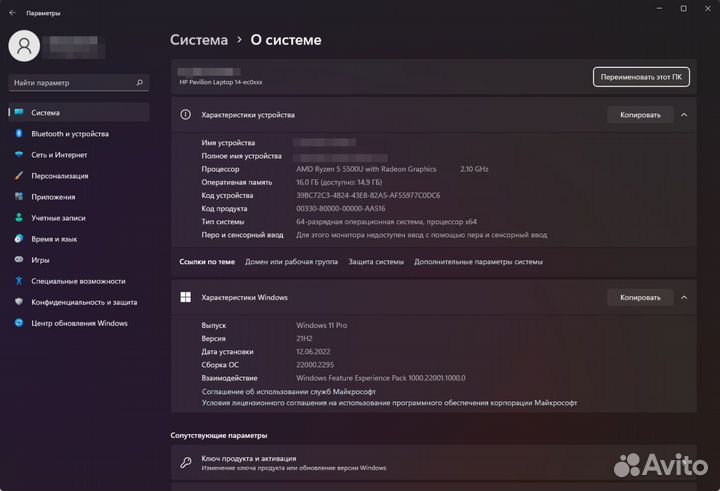This screenshot has width=720, height=491.
Task: Click version value '21H2'
Action: [304, 339]
